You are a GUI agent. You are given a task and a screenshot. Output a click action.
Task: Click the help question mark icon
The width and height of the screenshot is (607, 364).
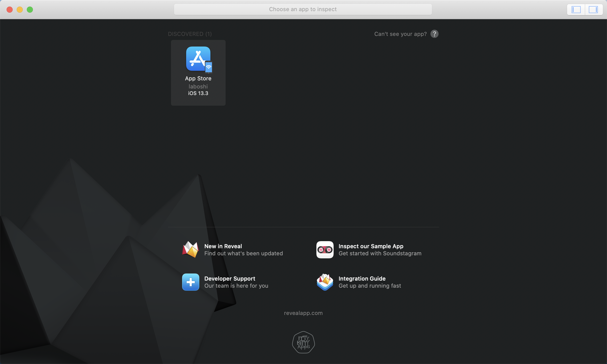tap(435, 34)
